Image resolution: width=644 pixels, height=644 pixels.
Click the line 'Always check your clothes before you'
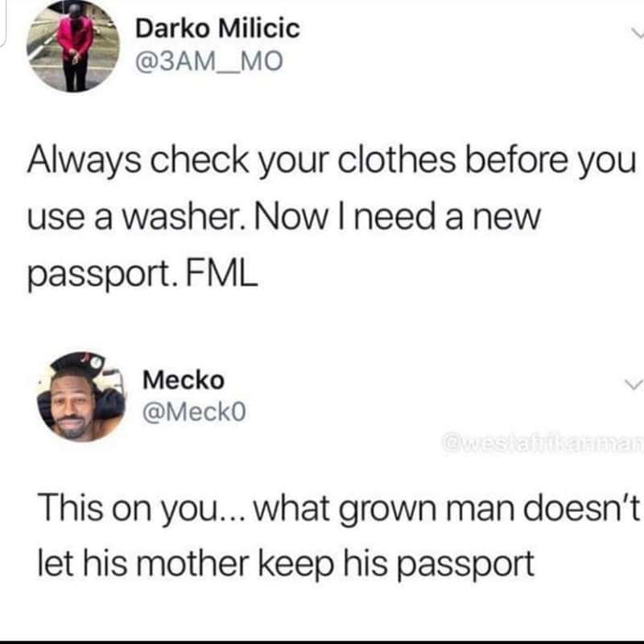pos(332,161)
